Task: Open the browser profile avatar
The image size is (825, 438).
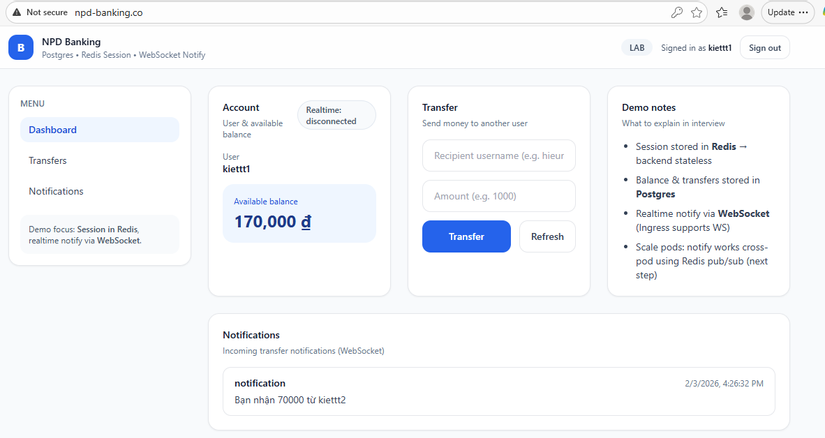Action: click(746, 13)
